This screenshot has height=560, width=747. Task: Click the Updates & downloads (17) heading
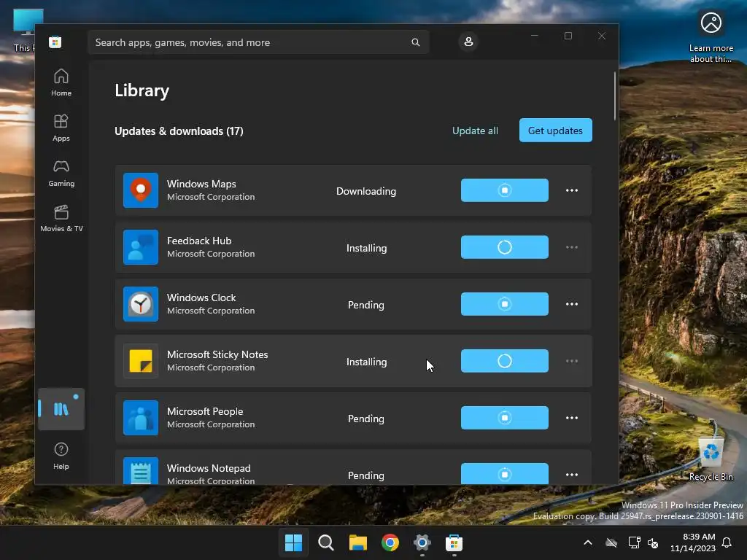point(179,131)
